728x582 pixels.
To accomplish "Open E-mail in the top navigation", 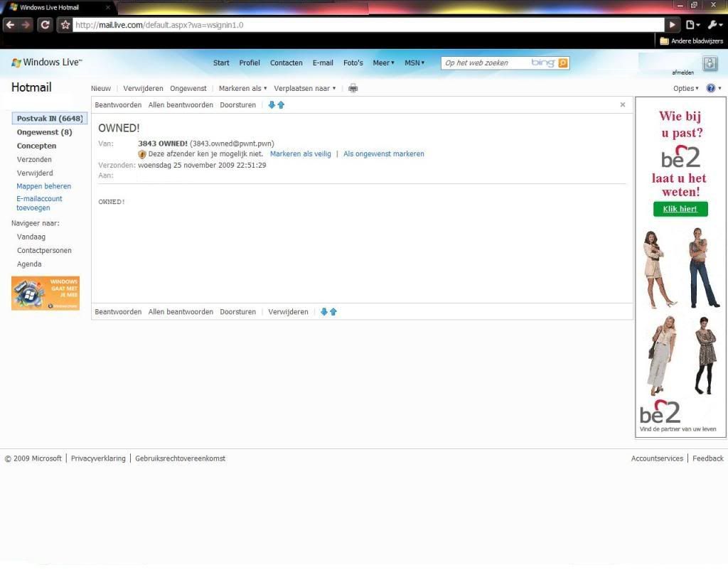I will tap(323, 63).
